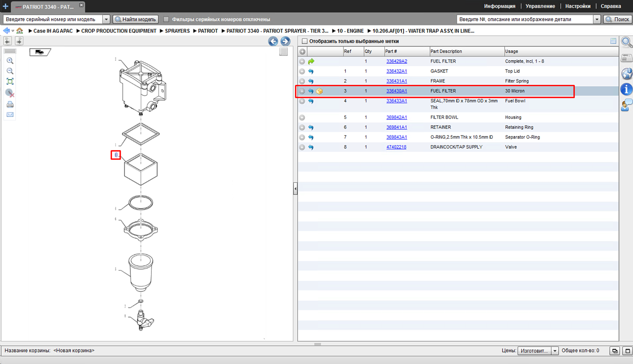Navigate back using the blue breadcrumb arrow

(6, 31)
